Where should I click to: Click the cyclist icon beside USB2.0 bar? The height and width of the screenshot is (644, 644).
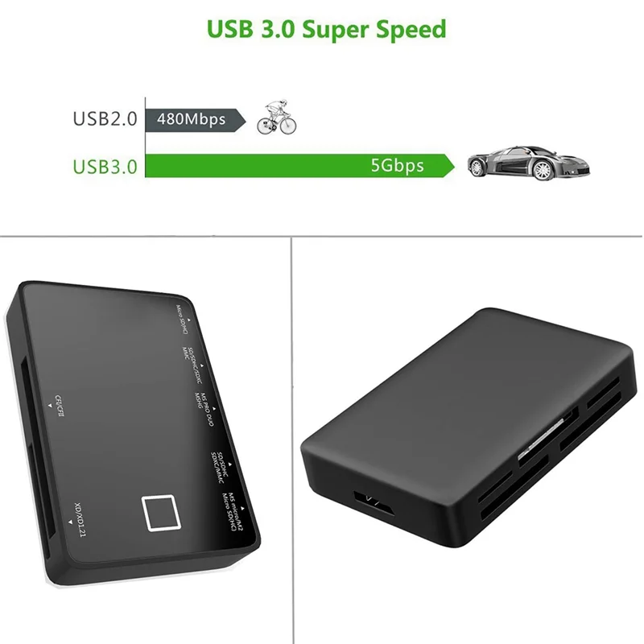click(276, 117)
